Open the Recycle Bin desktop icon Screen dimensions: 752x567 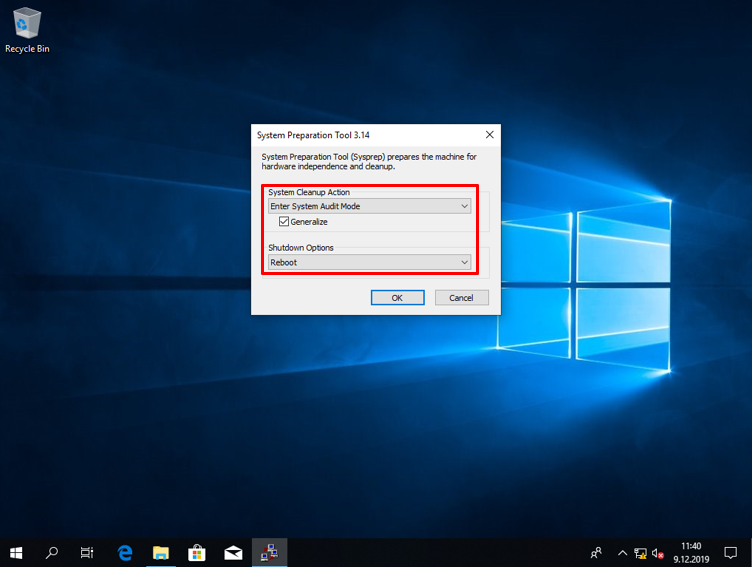pos(27,30)
